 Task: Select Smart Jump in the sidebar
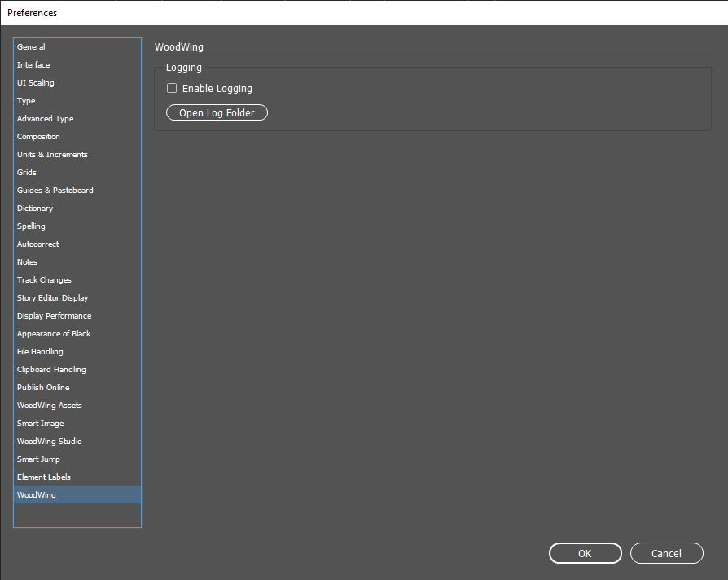pyautogui.click(x=39, y=459)
